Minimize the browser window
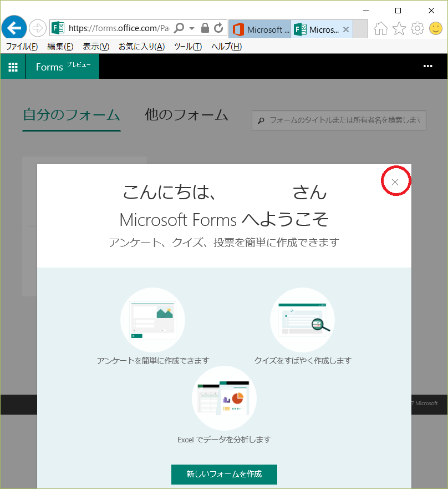448x489 pixels. (366, 11)
